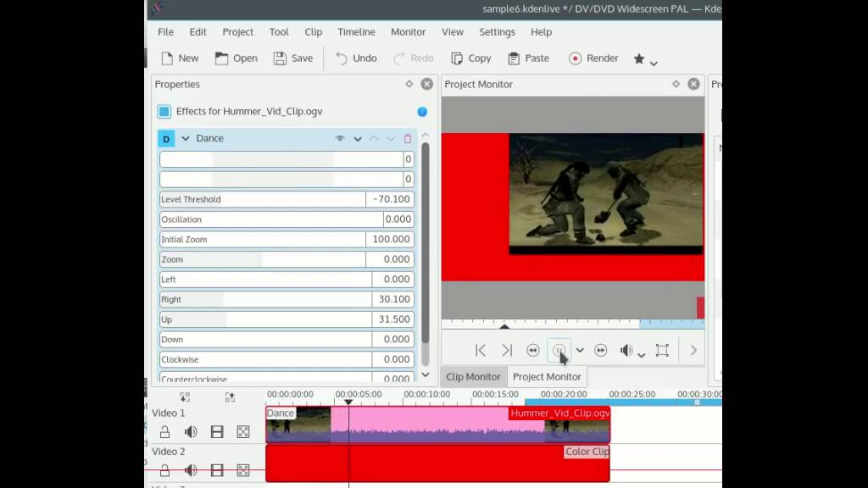Click the monitor volume speaker icon
868x488 pixels.
626,350
